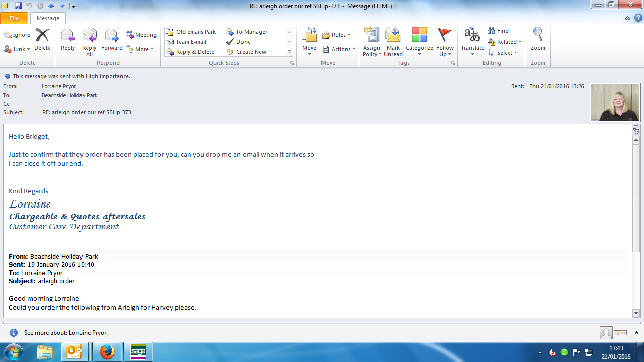Open Quick Steps dialog launcher
The width and height of the screenshot is (644, 362).
pos(292,63)
